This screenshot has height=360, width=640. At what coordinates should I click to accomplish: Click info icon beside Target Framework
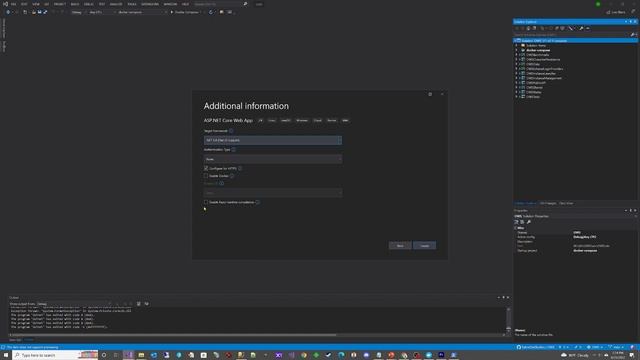[231, 131]
